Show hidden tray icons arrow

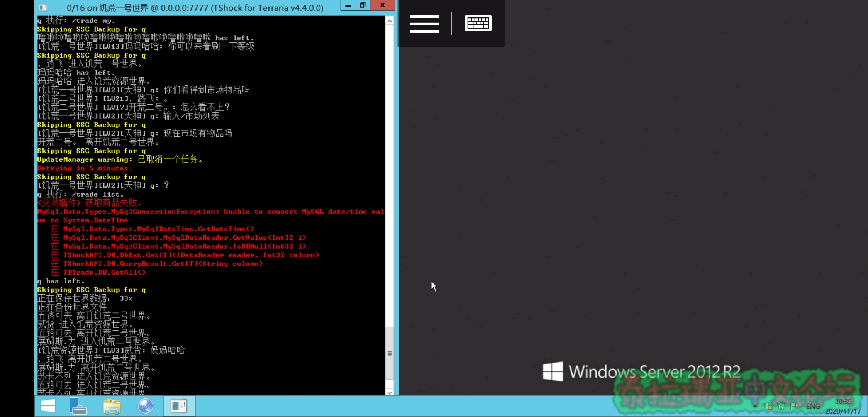755,406
